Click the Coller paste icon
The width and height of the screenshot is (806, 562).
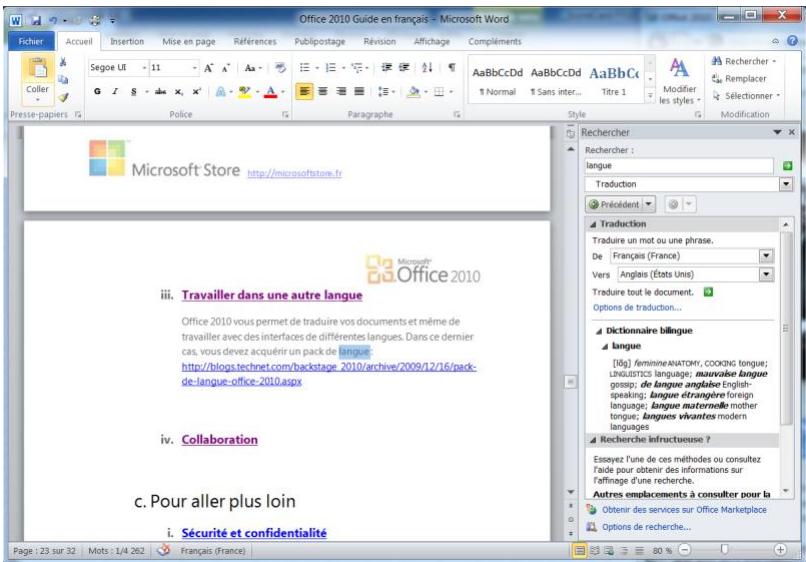click(38, 68)
